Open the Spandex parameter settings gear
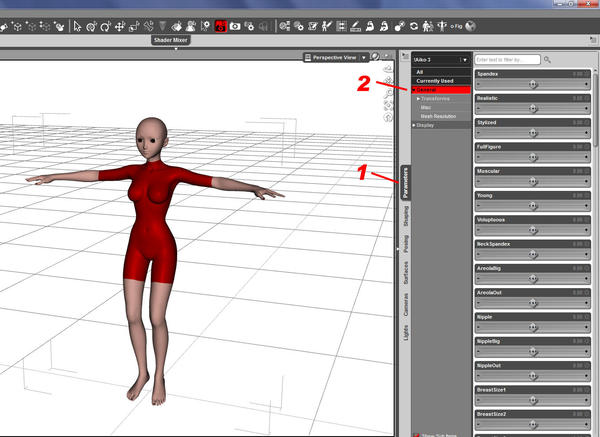The height and width of the screenshot is (437, 600). [x=587, y=74]
